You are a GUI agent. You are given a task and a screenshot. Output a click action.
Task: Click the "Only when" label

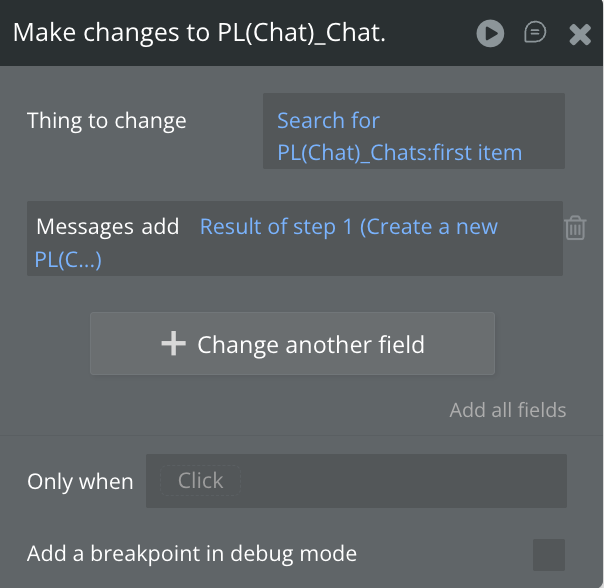tap(80, 481)
